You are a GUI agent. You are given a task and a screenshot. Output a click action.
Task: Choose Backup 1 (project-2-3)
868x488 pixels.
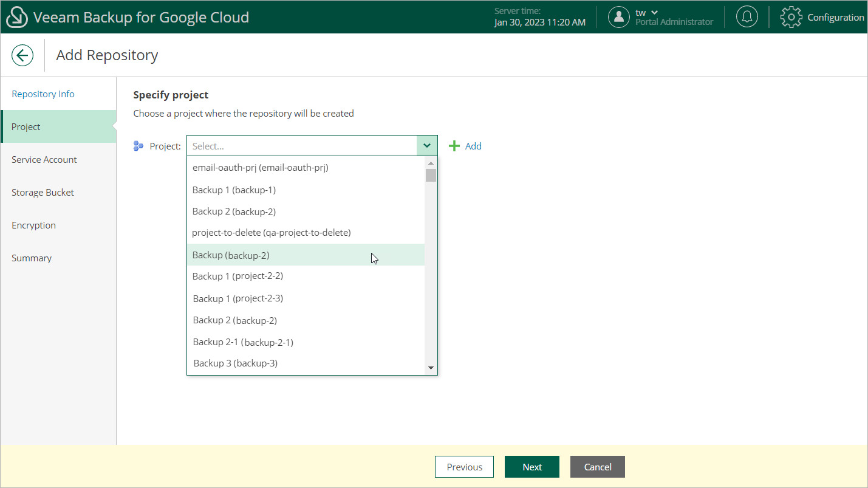306,298
